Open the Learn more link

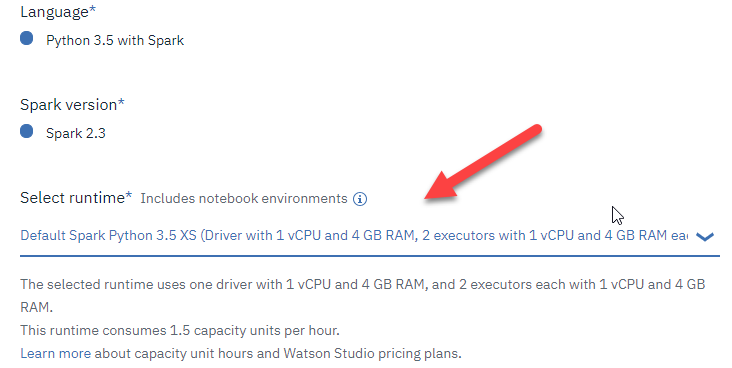click(56, 354)
